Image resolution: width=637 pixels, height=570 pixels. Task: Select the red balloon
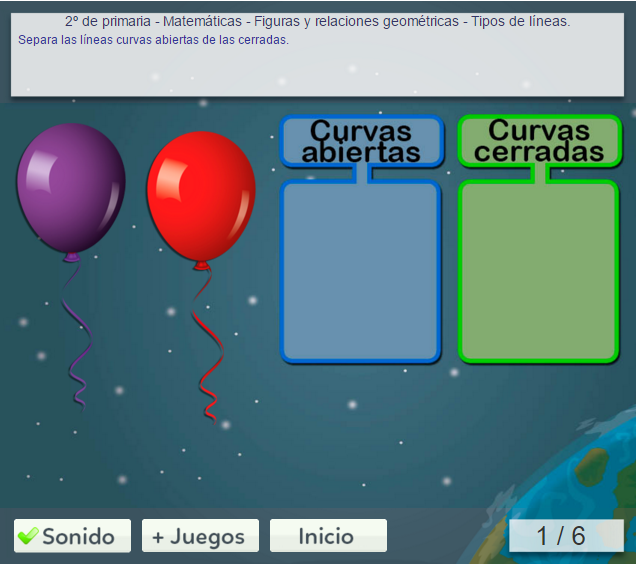click(201, 195)
